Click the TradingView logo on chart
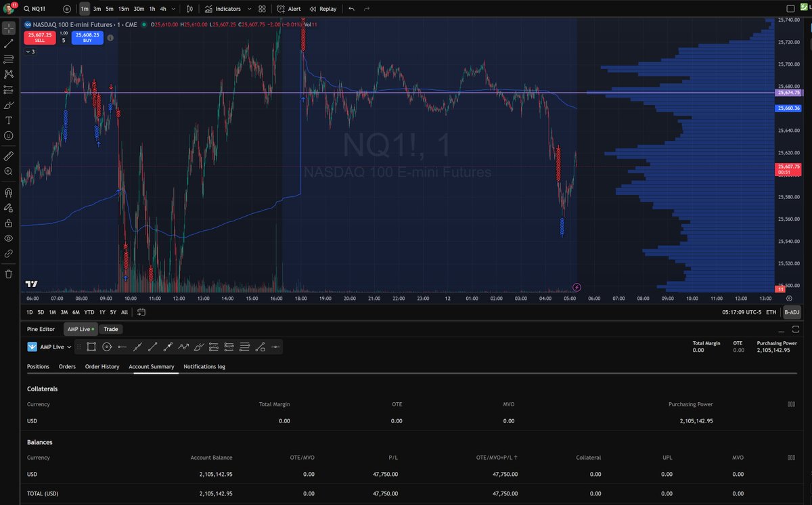 pyautogui.click(x=31, y=284)
